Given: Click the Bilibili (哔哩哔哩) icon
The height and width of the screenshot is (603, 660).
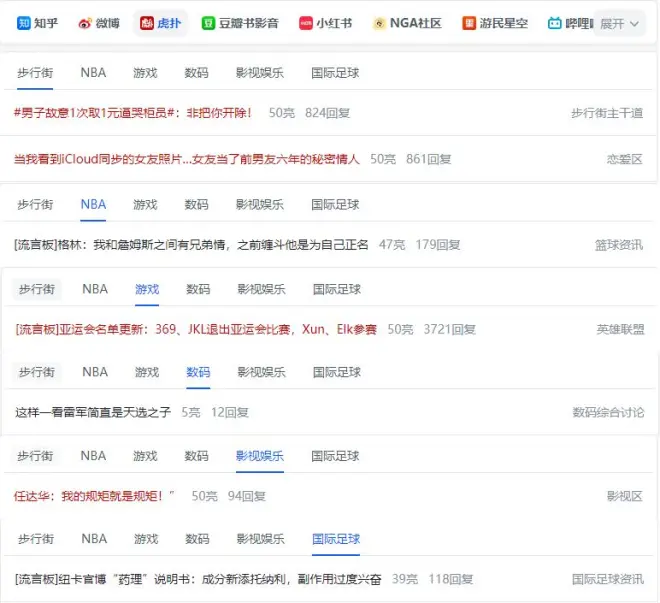Looking at the screenshot, I should point(555,23).
